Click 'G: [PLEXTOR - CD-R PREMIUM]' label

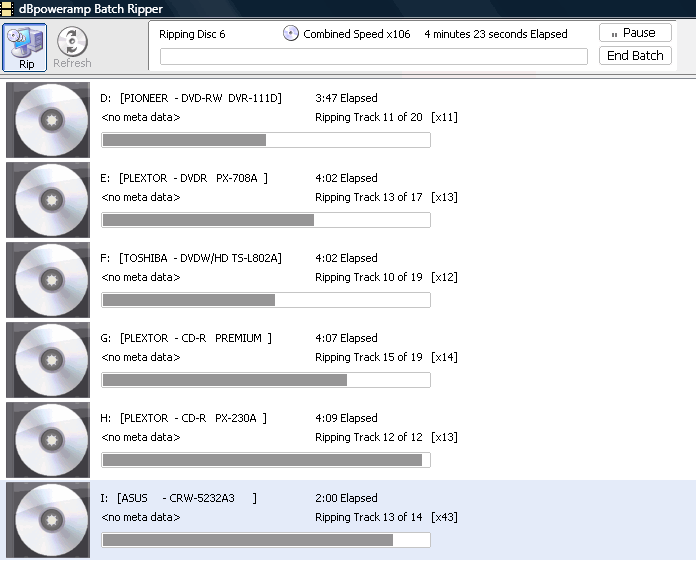coord(186,338)
